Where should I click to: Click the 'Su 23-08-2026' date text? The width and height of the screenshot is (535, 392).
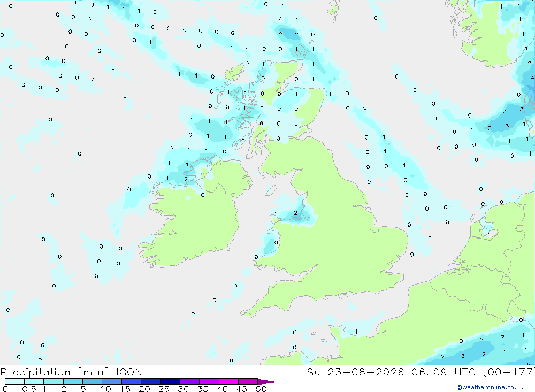tap(356, 372)
